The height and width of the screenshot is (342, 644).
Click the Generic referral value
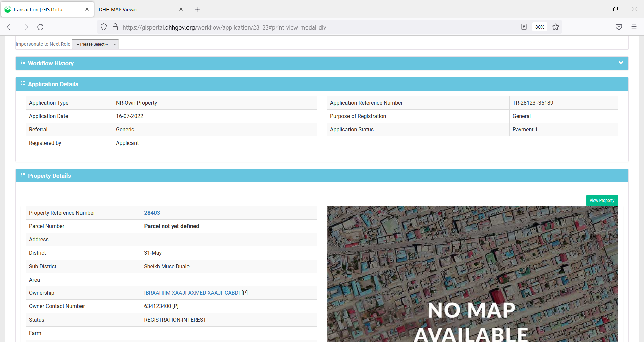click(125, 129)
